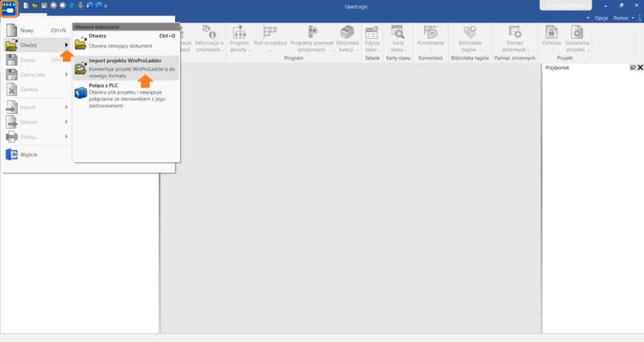Screen dimensions: 644x342
Task: Expand the Drukuj submenu arrow
Action: pyautogui.click(x=66, y=136)
